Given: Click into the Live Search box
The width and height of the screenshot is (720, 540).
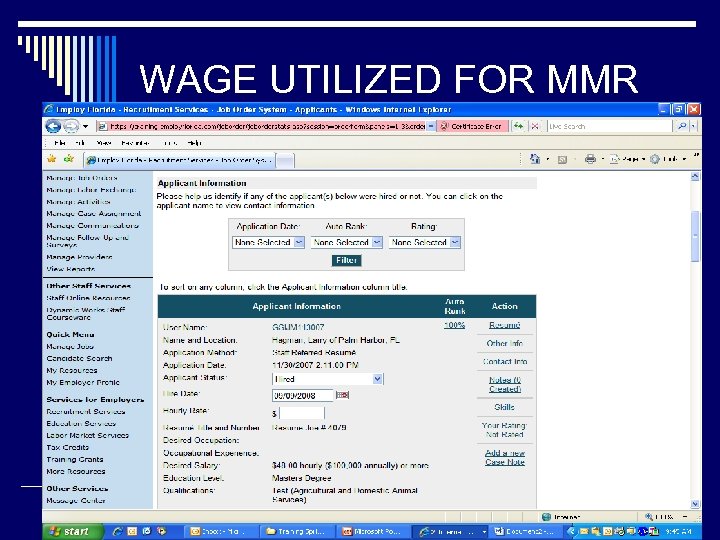Looking at the screenshot, I should pos(609,126).
